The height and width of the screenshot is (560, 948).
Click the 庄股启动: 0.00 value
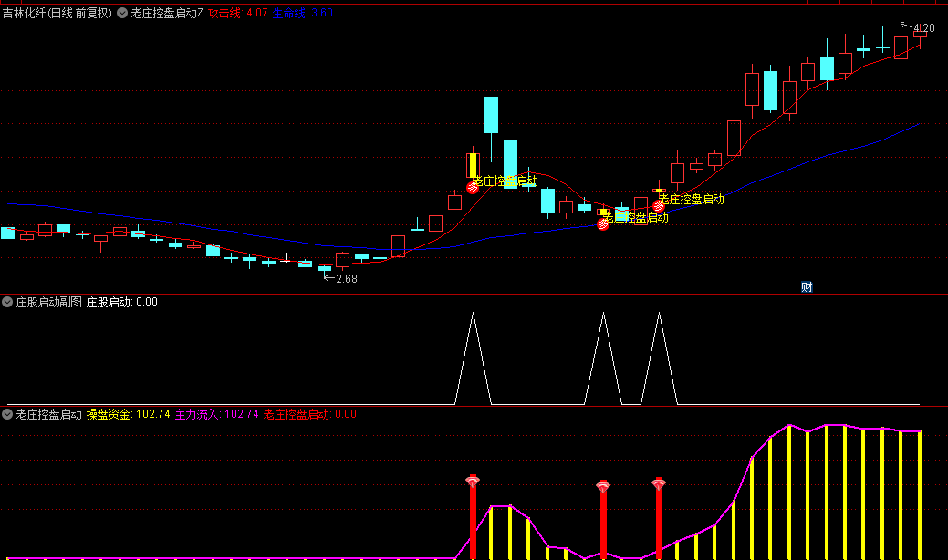(122, 302)
